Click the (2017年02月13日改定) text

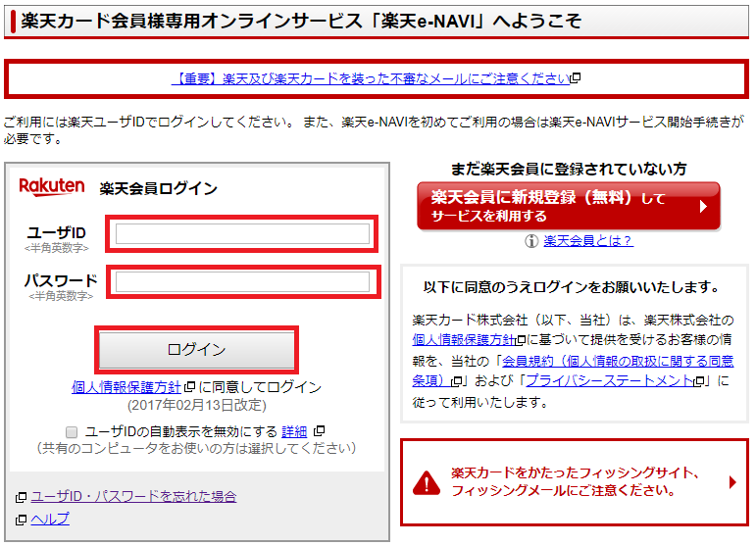pyautogui.click(x=197, y=405)
